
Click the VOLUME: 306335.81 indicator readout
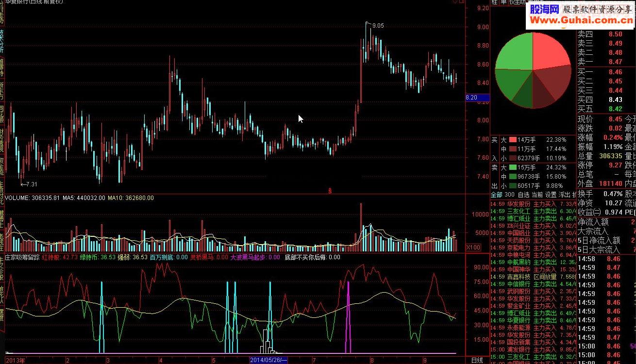[x=32, y=198]
